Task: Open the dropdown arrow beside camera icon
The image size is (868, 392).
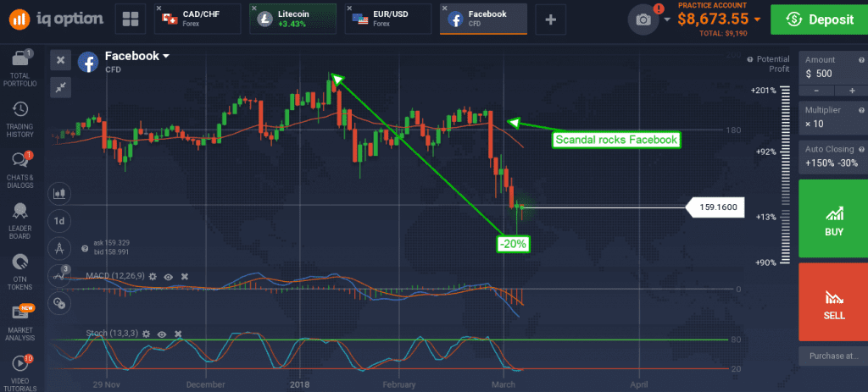Action: (667, 20)
